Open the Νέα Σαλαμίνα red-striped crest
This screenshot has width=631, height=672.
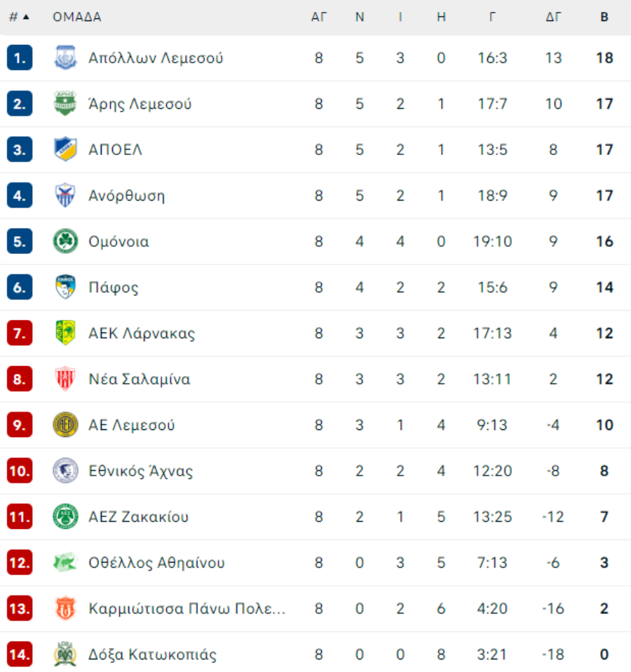click(x=65, y=378)
